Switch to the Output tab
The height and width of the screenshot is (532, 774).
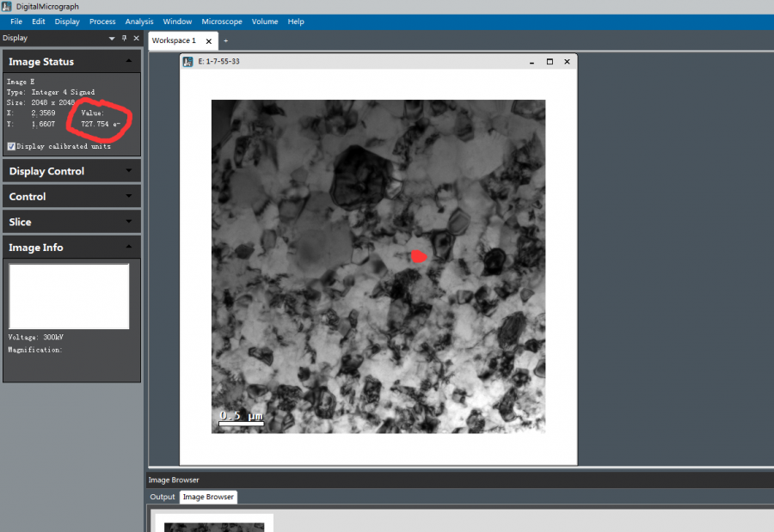coord(163,497)
